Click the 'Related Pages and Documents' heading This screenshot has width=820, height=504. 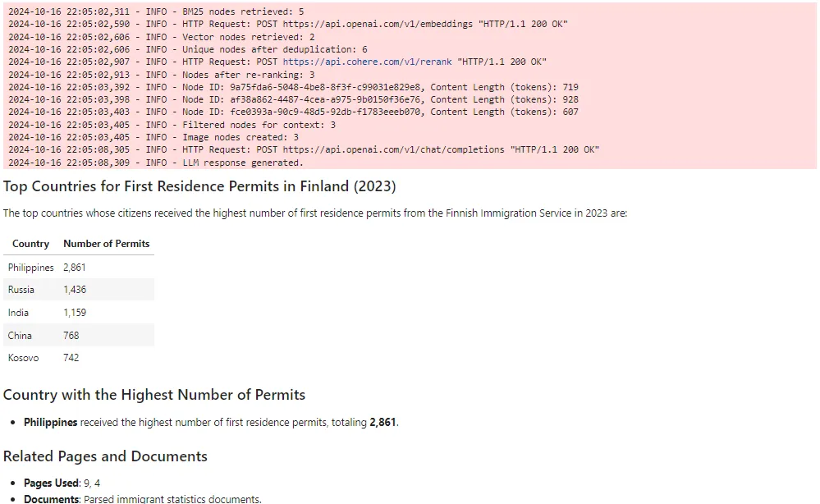point(105,456)
